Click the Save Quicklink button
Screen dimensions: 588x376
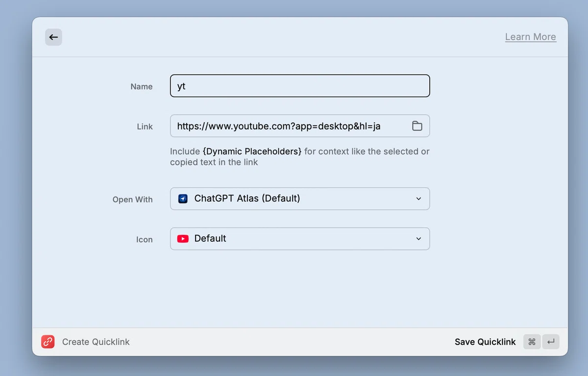click(485, 342)
